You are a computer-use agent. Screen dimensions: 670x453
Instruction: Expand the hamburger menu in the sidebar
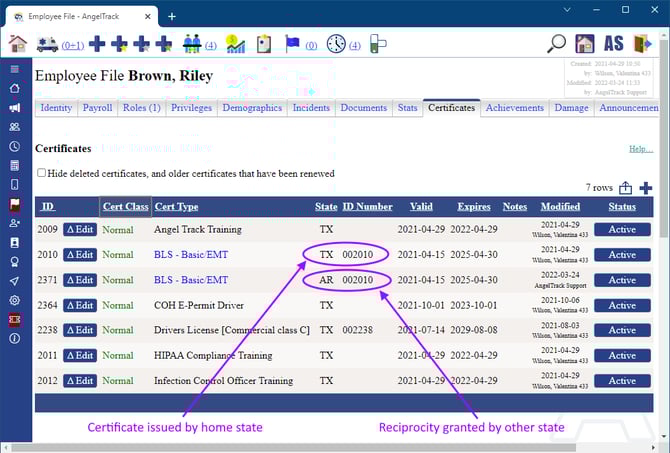(14, 69)
